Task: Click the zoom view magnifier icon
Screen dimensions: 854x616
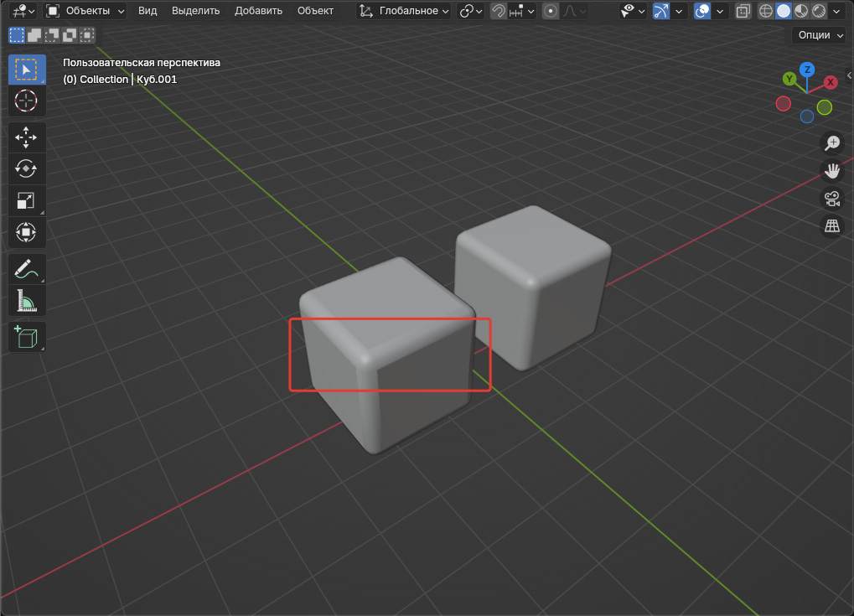Action: [831, 143]
